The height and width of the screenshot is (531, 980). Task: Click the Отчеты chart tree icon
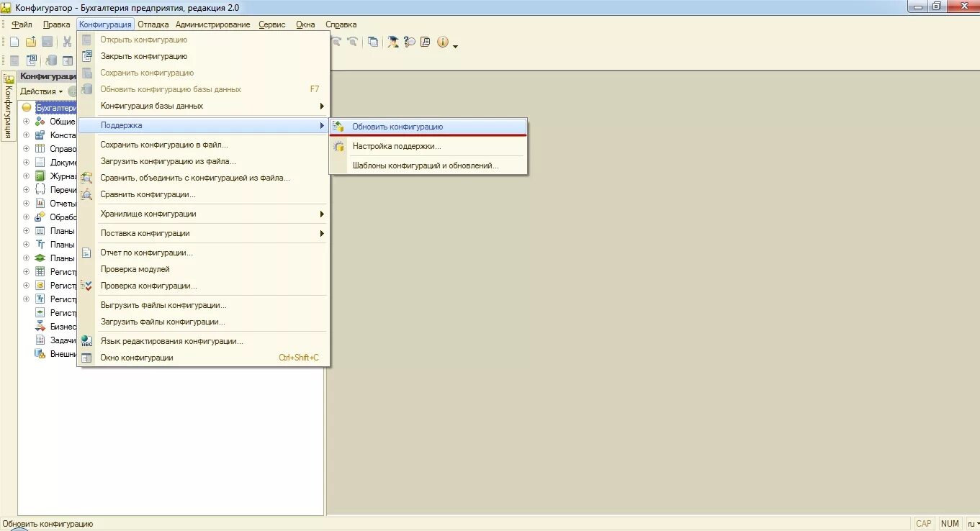click(x=40, y=204)
